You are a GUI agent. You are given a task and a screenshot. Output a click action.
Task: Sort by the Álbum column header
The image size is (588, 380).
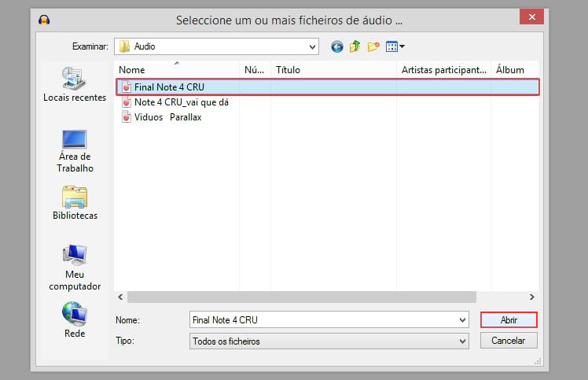click(x=514, y=70)
